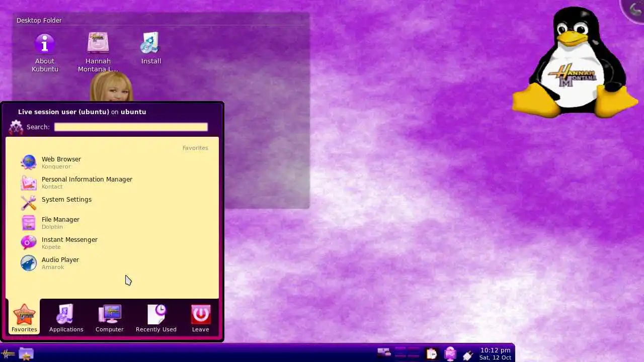
Task: Open System Settings from Favorites list
Action: click(x=112, y=203)
